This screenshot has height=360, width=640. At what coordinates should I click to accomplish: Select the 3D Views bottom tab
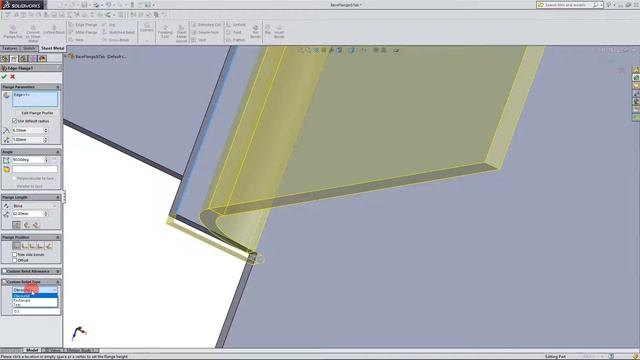tap(53, 350)
